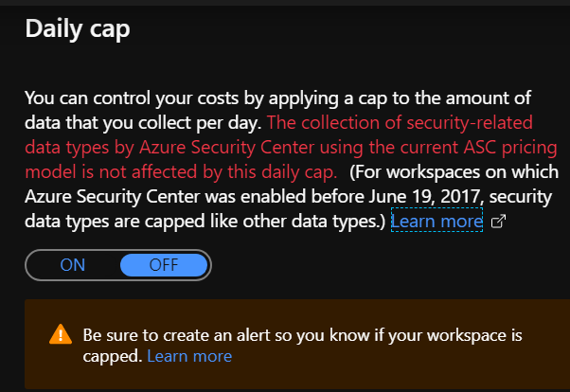Image resolution: width=570 pixels, height=392 pixels.
Task: Click the word "capped." in the warning banner
Action: point(113,356)
